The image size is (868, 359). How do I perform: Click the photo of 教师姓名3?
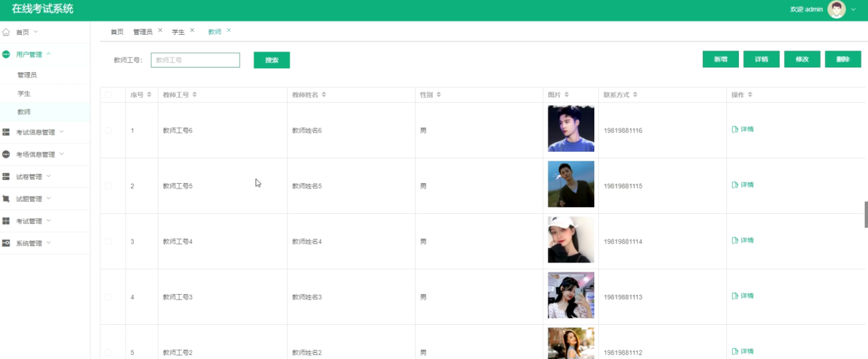coord(571,295)
